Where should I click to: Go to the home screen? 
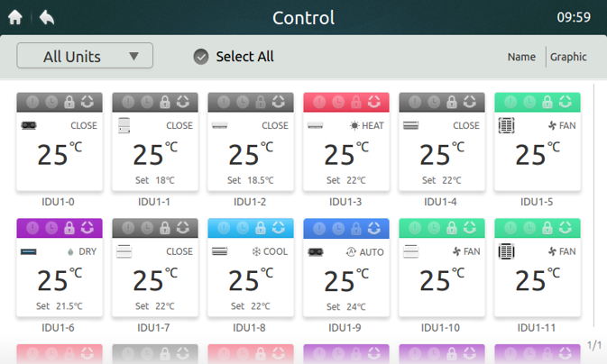tap(15, 17)
